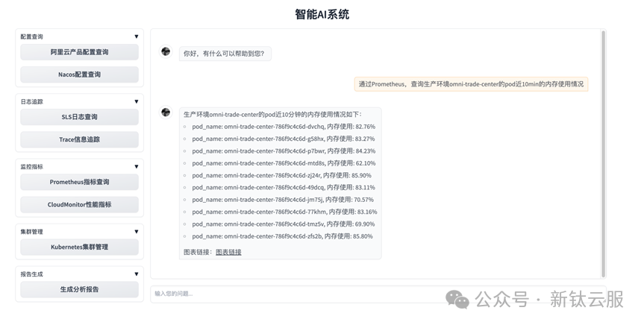This screenshot has height=325, width=644.
Task: Select the pod row ending 77khm 83.16%
Action: point(284,212)
